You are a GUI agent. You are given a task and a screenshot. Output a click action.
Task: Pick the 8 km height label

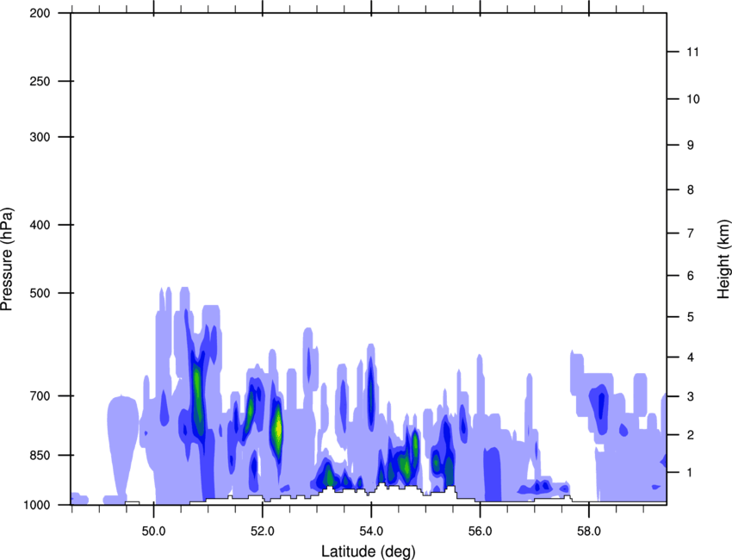pos(691,190)
